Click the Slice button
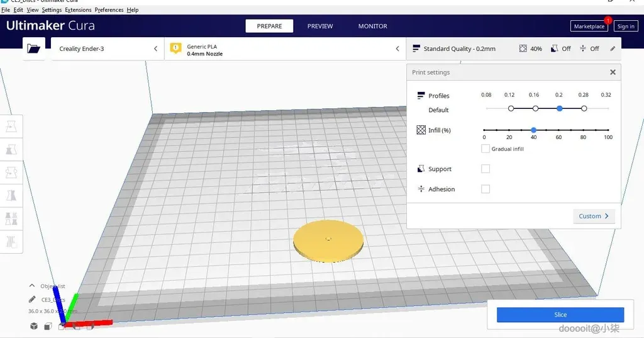Image resolution: width=644 pixels, height=338 pixels. [x=560, y=315]
